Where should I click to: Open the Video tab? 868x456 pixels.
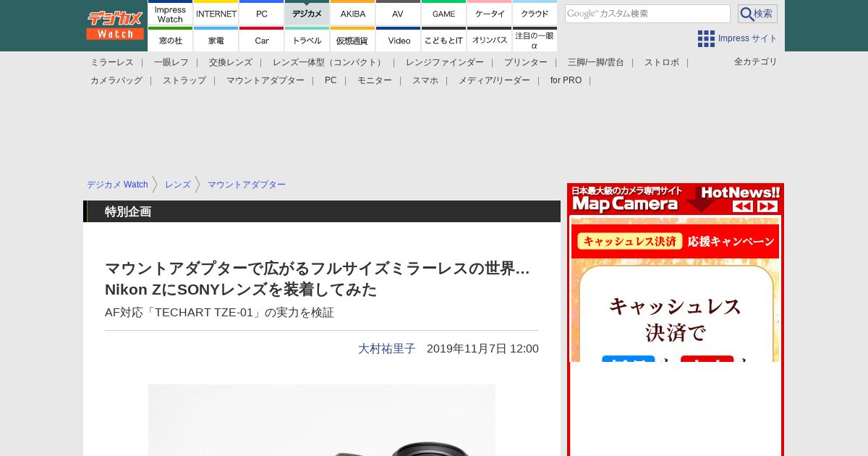tap(398, 39)
